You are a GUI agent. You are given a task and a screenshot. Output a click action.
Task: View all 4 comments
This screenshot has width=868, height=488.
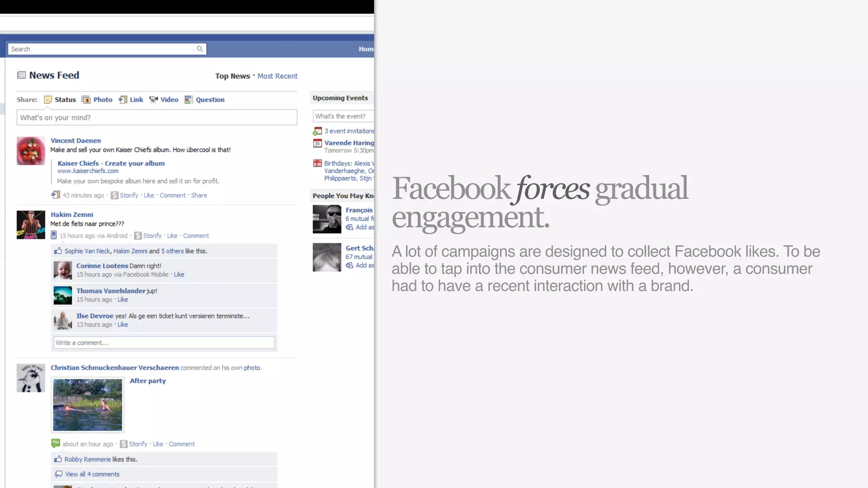tap(92, 474)
